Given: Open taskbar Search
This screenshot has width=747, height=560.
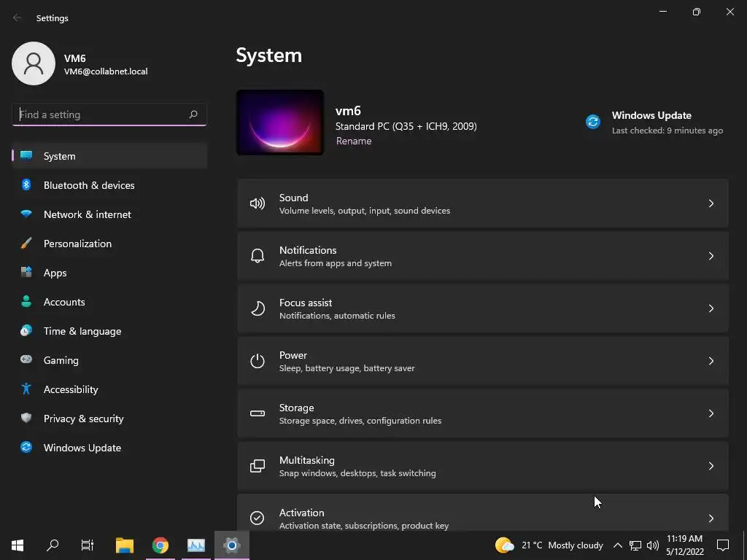Looking at the screenshot, I should [53, 545].
